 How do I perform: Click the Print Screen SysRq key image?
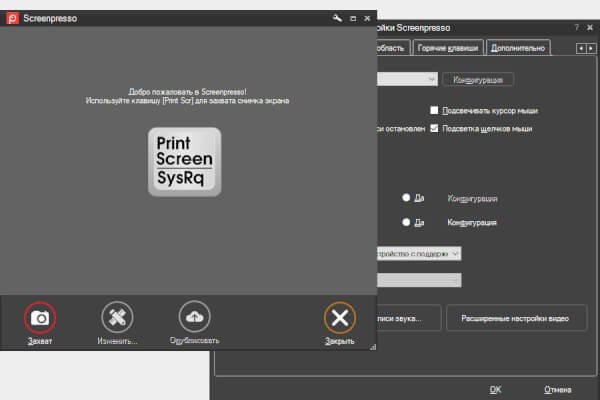(x=184, y=162)
